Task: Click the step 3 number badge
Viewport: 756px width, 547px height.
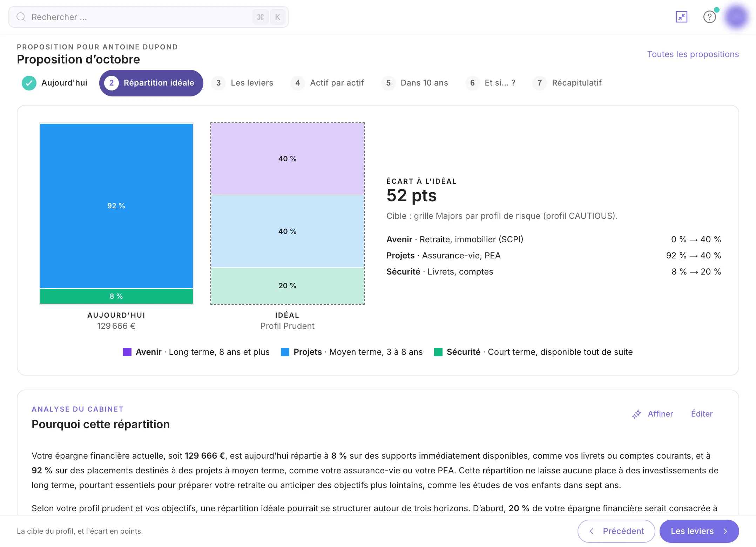Action: (x=218, y=83)
